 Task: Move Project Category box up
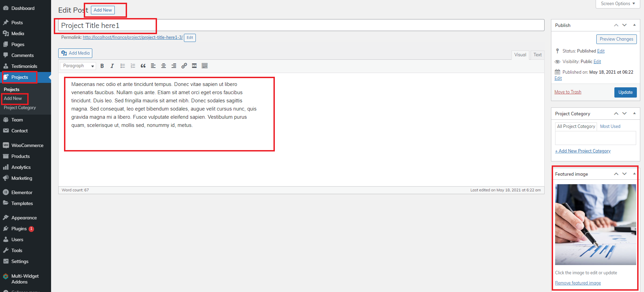tap(616, 114)
